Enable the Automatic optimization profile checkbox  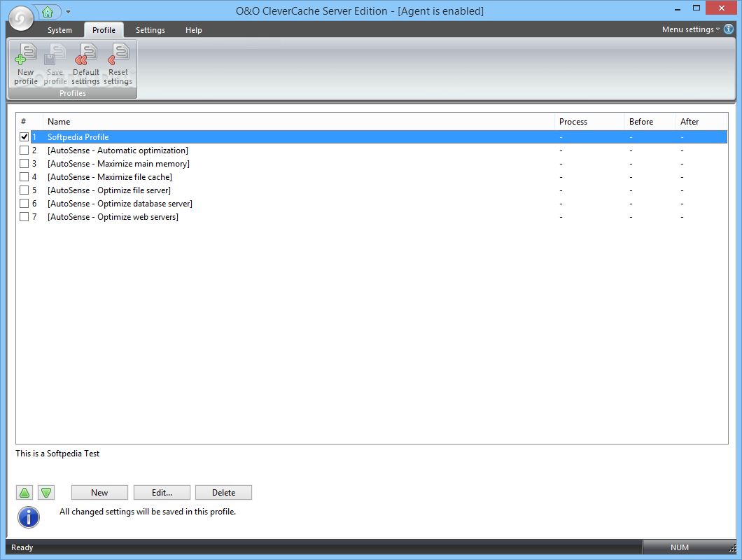pos(24,150)
